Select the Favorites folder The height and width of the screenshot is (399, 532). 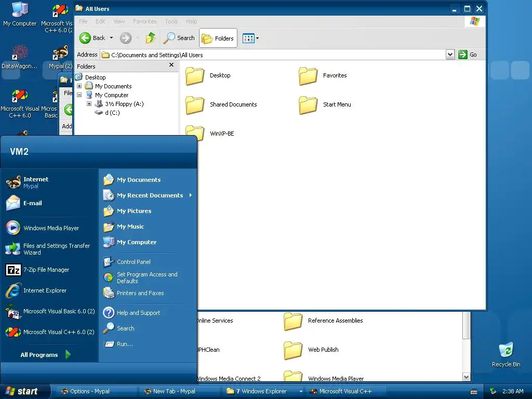(323, 76)
